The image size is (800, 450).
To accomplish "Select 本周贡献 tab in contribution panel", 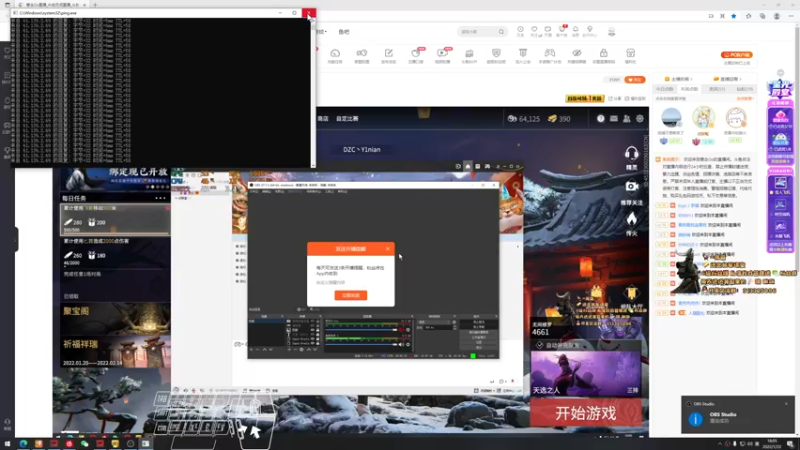I will (x=689, y=89).
